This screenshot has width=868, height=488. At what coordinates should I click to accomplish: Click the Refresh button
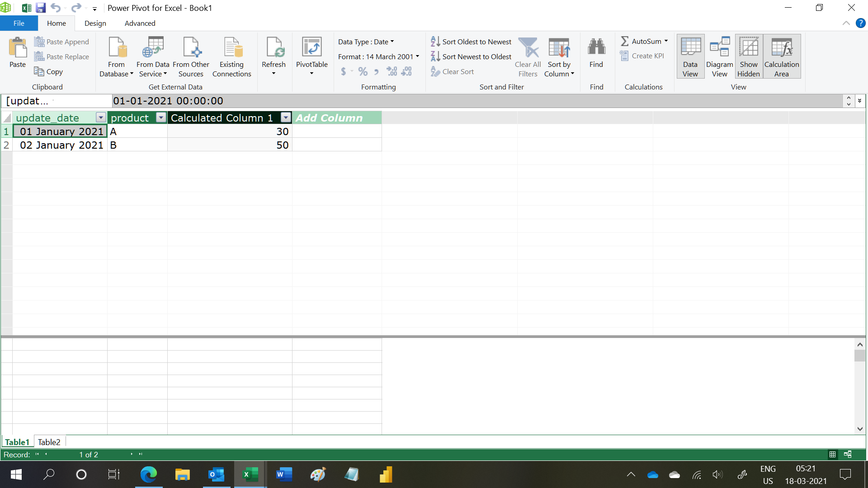tap(274, 56)
